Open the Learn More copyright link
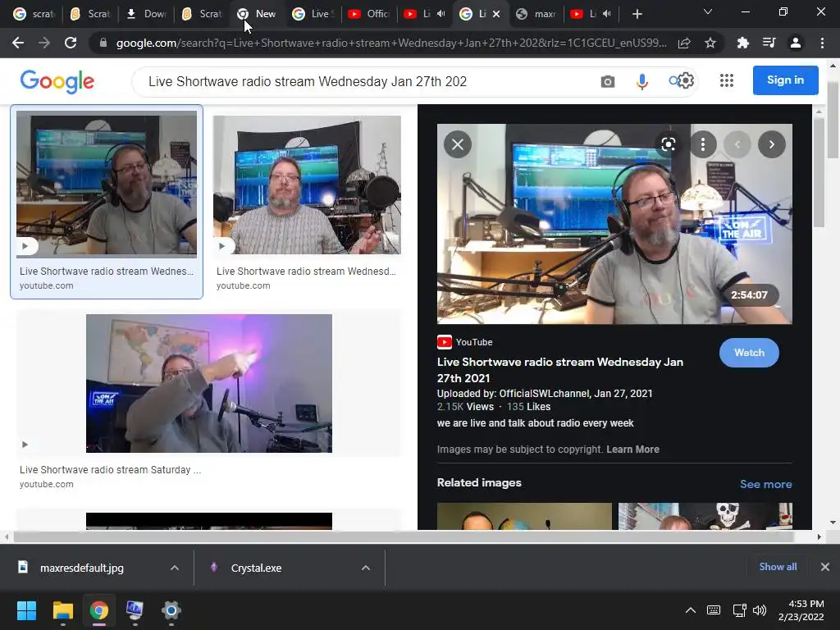The image size is (840, 630). point(632,450)
